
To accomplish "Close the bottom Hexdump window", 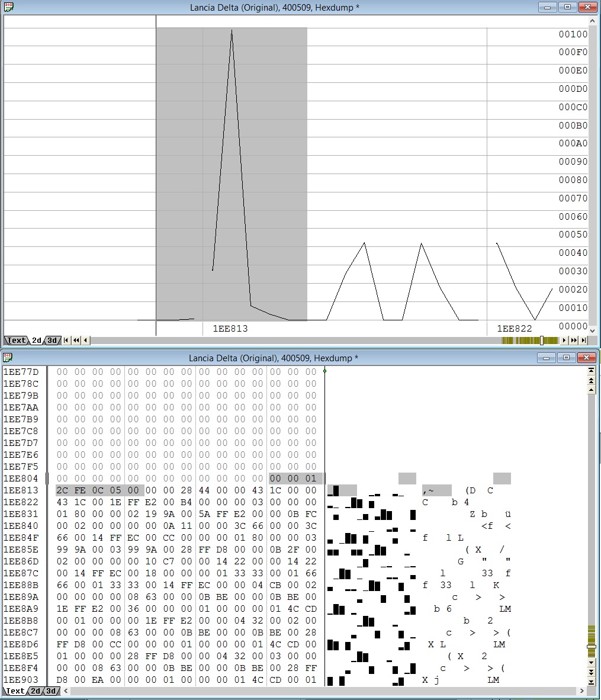I will pos(586,358).
